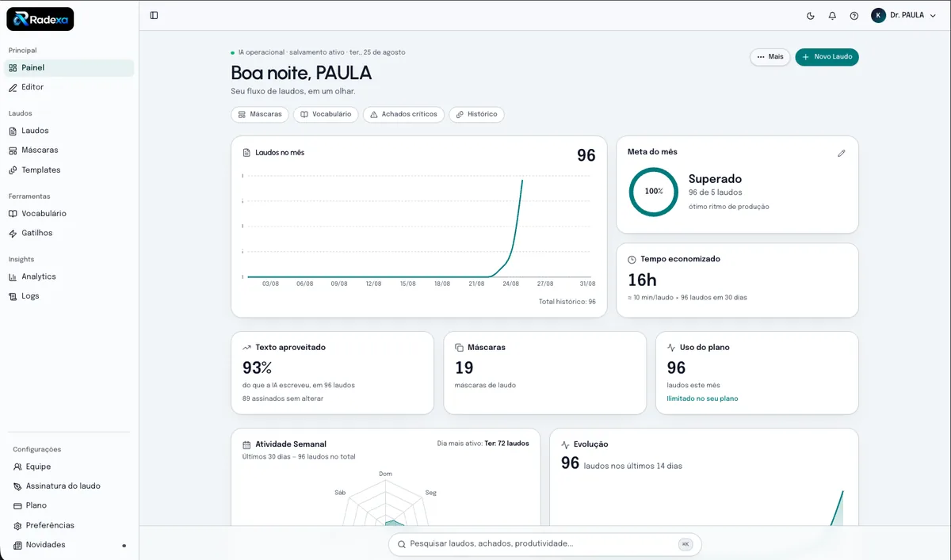The image size is (951, 560).
Task: Click the Vocabulário quick-access chip
Action: point(326,114)
